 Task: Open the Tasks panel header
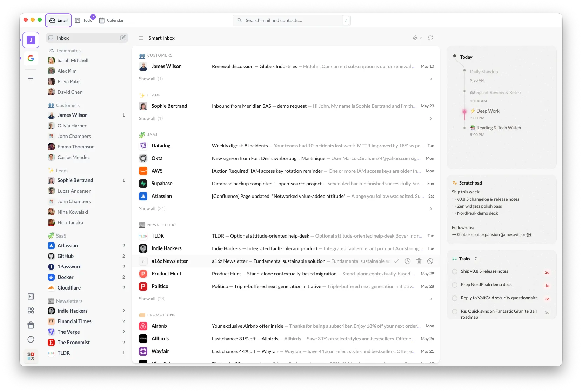[464, 259]
